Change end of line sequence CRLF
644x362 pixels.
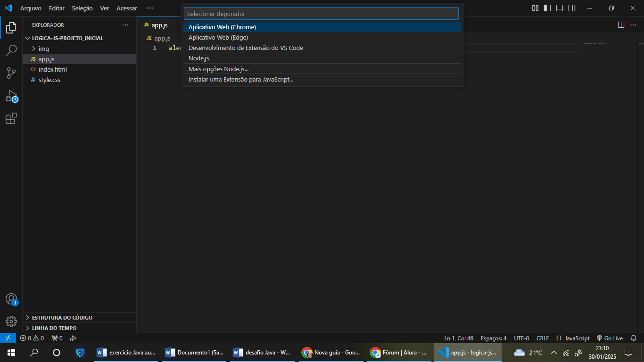pos(543,338)
